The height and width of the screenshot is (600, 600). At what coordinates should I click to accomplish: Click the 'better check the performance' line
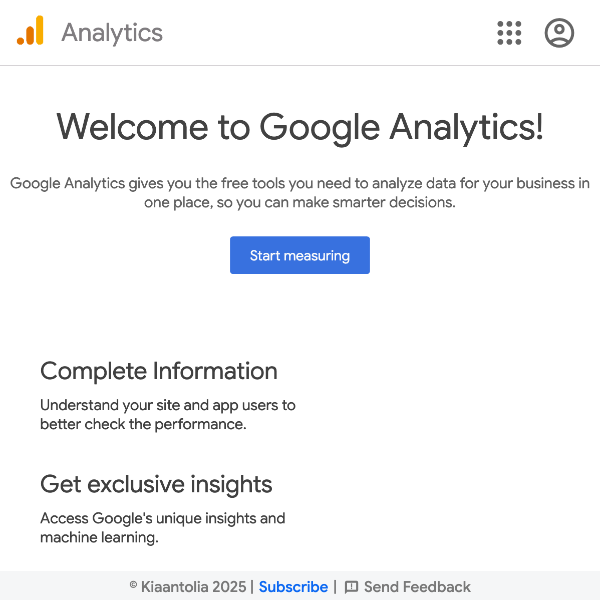pyautogui.click(x=143, y=424)
